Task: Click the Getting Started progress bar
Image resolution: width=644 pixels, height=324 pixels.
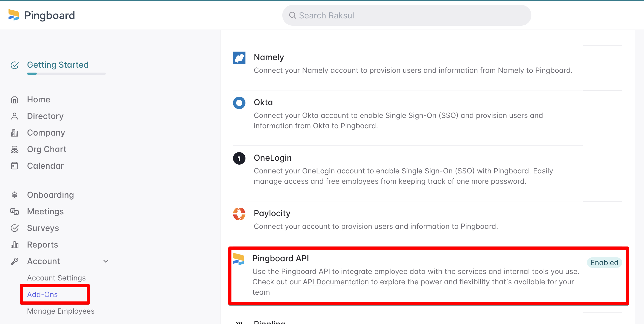Action: [x=66, y=74]
